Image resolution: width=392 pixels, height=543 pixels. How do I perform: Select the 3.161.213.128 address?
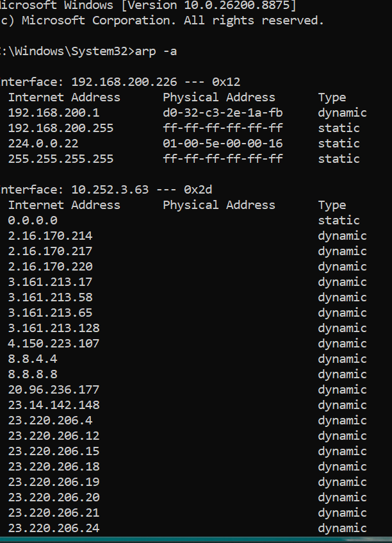click(x=54, y=328)
